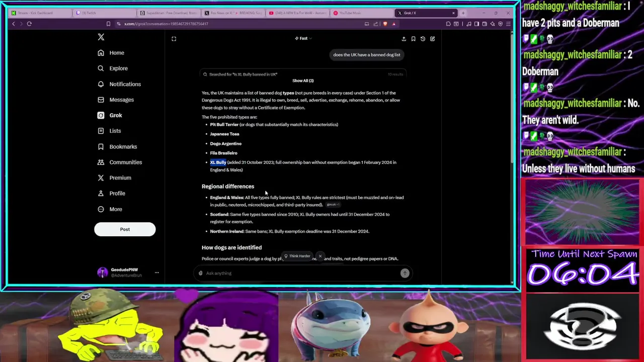Viewport: 644px width, 362px height.
Task: Open Premium in the X sidebar
Action: click(114, 177)
